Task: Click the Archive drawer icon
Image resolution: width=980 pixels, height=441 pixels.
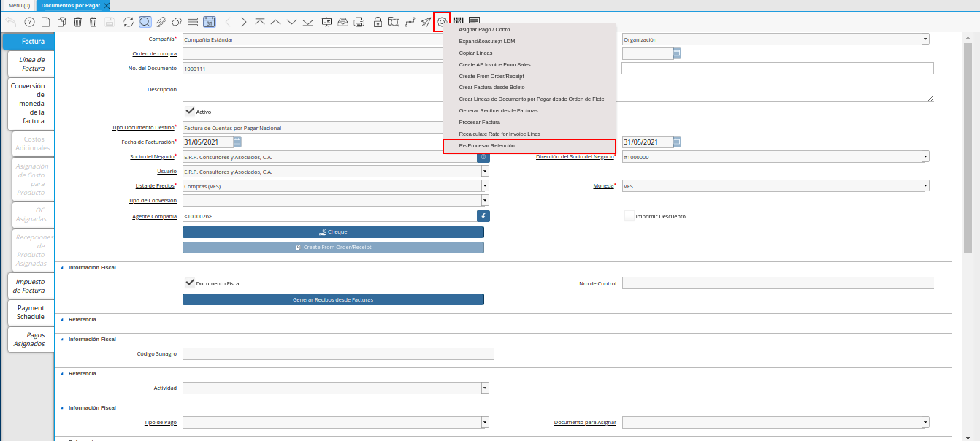Action: [343, 22]
